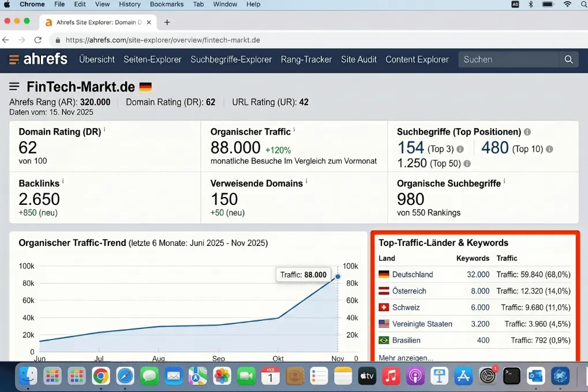Click 'Traffic: 59.840 (68,0%)' in Deutschland row
This screenshot has width=588, height=392.
[x=533, y=274]
